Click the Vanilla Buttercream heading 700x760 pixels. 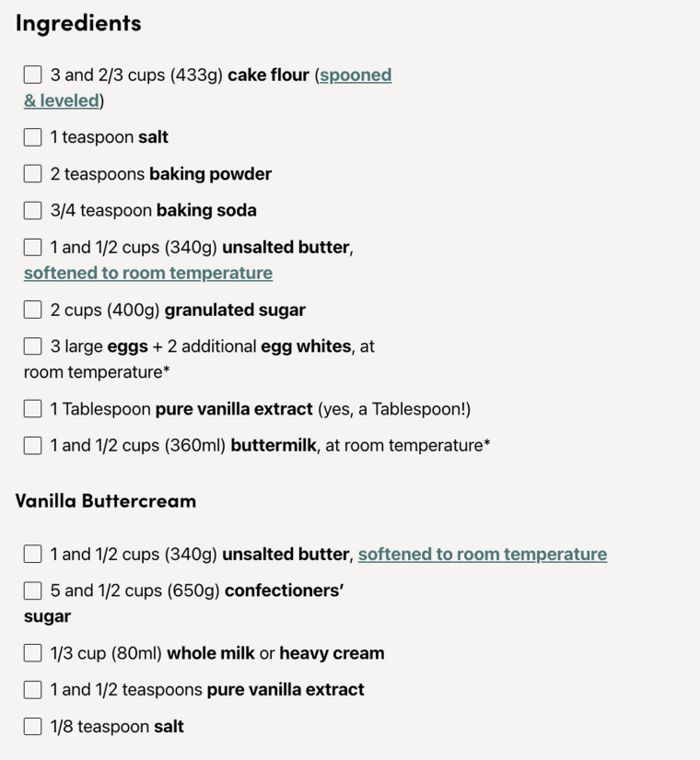[105, 501]
